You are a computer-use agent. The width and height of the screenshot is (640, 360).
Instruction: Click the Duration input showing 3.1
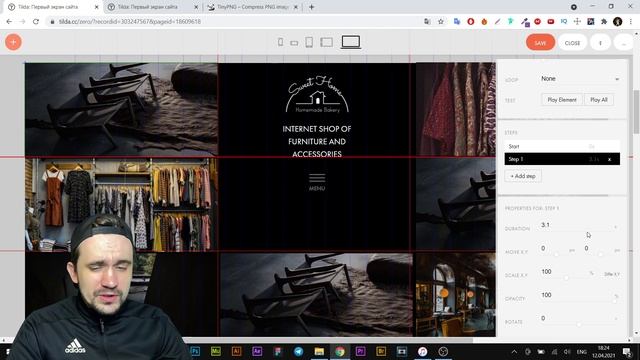tap(580, 225)
